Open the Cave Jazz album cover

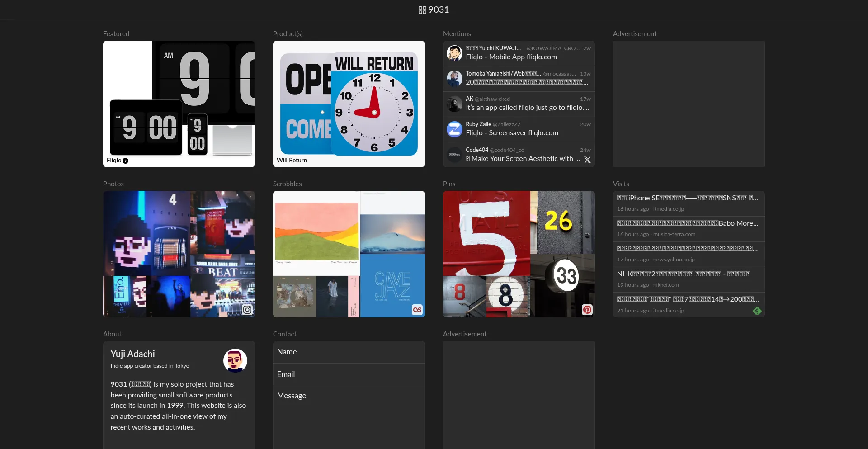pyautogui.click(x=392, y=286)
